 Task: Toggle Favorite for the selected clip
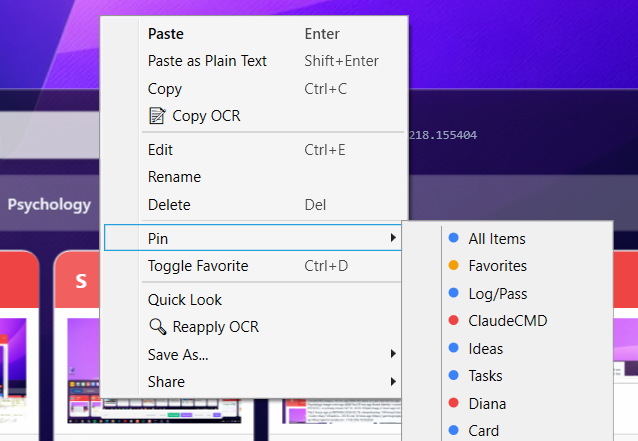pos(198,266)
